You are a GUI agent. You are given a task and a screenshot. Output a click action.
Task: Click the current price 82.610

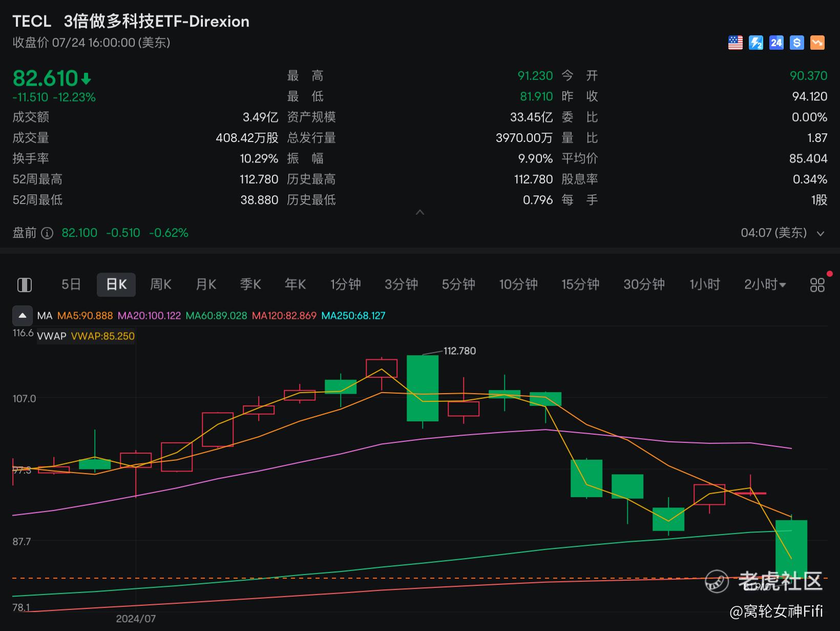[45, 78]
